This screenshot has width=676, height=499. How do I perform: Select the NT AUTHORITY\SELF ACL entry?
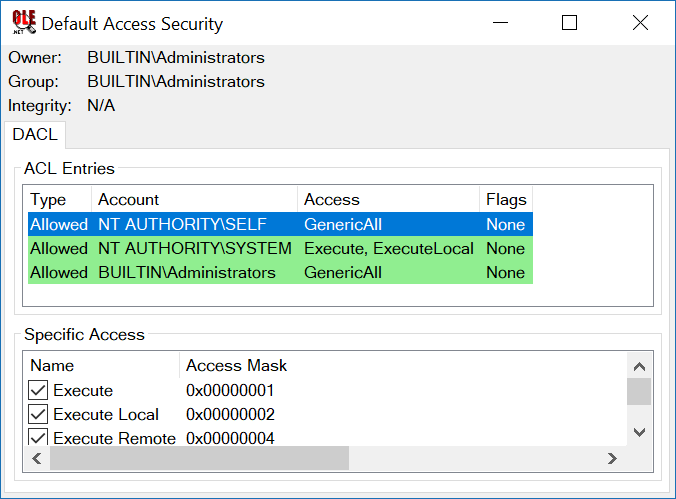click(194, 224)
